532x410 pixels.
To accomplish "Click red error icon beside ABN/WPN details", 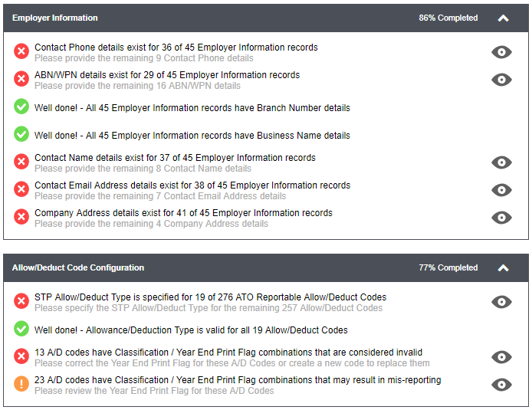I will pyautogui.click(x=21, y=80).
